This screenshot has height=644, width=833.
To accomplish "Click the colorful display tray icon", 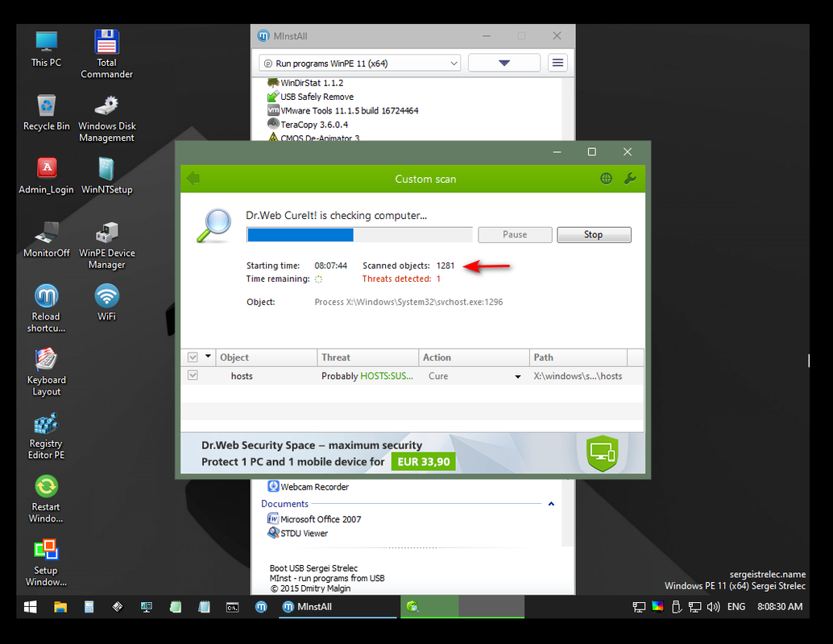I will 657,607.
